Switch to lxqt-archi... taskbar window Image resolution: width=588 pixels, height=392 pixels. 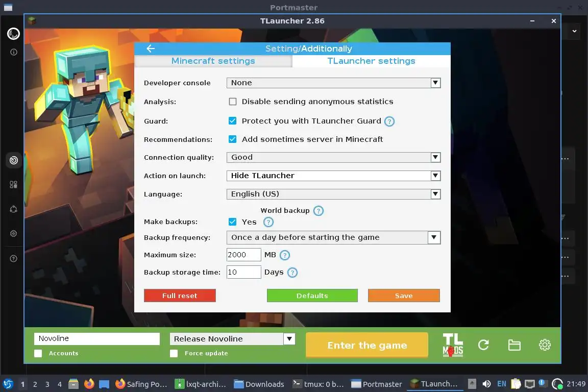tap(201, 384)
